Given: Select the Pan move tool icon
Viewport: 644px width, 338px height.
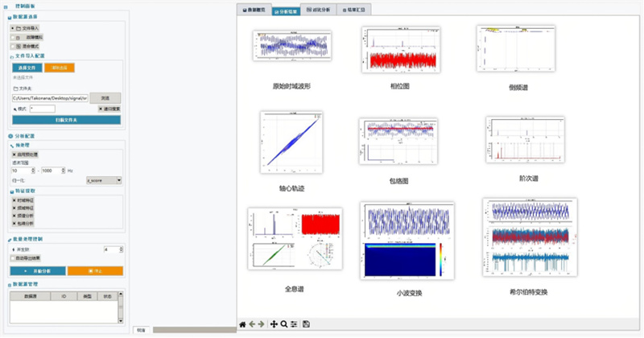Looking at the screenshot, I should click(x=275, y=324).
